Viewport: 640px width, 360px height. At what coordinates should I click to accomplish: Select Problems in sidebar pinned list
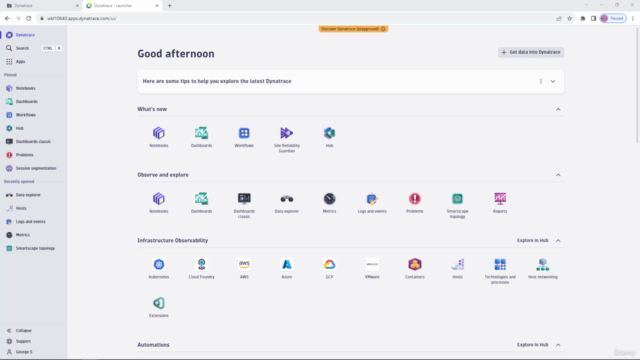tap(33, 155)
